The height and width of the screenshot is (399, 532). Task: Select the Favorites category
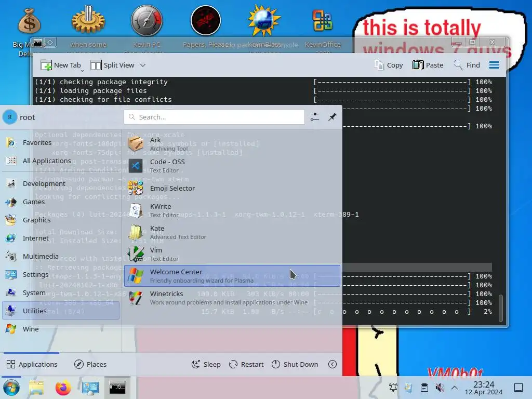coord(61,142)
